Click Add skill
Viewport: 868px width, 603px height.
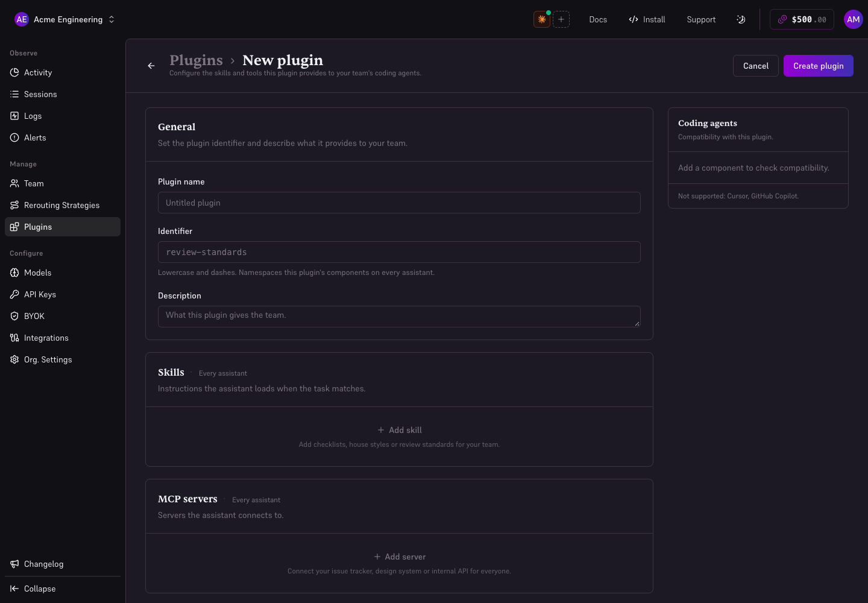[399, 430]
